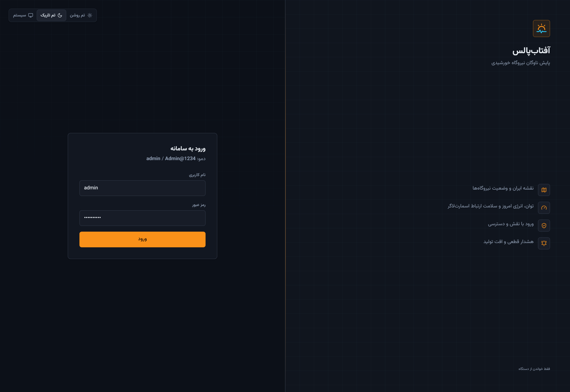570x392 pixels.
Task: Click the username field containing admin
Action: (x=142, y=188)
